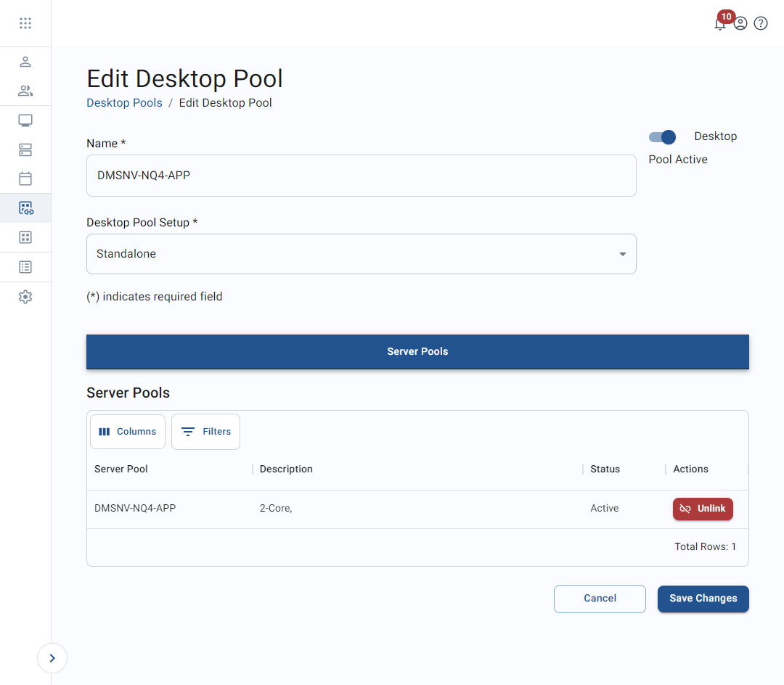Open the user account profile icon
Viewport: 784px width, 685px height.
(x=740, y=23)
